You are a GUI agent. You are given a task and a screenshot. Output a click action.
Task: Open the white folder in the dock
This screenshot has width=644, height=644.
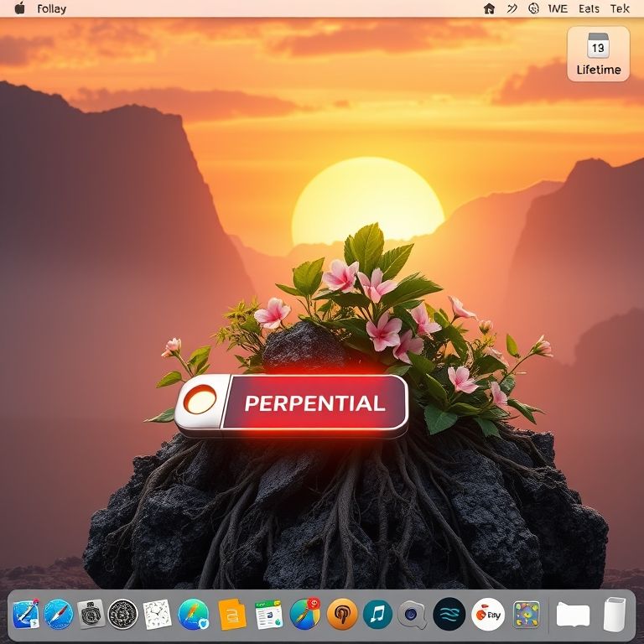574,615
